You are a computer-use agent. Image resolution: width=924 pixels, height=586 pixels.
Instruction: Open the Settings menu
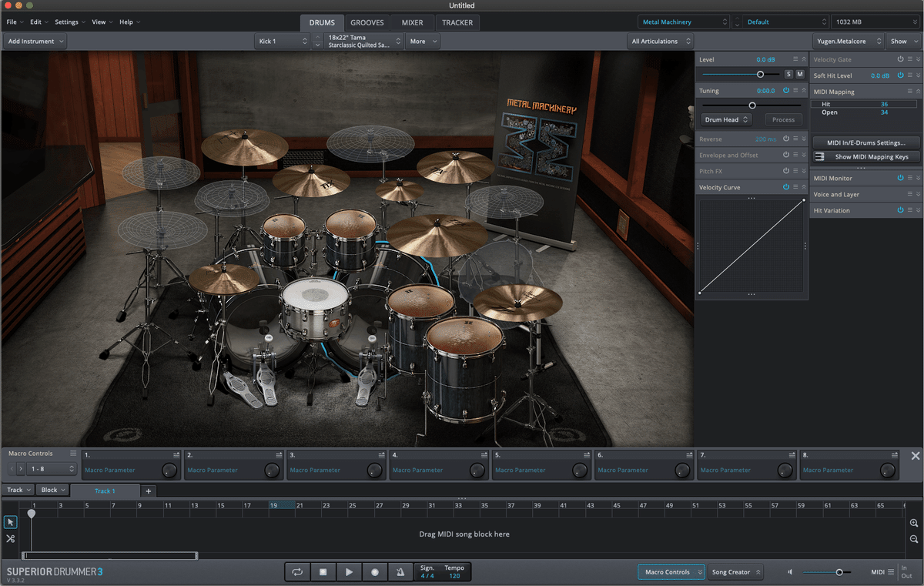click(x=69, y=22)
